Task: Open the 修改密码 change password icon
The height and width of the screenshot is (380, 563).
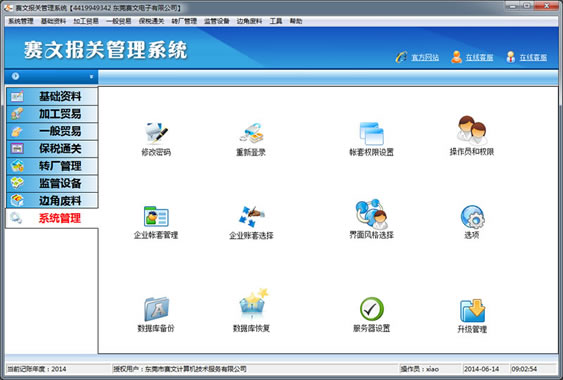Action: [x=157, y=134]
